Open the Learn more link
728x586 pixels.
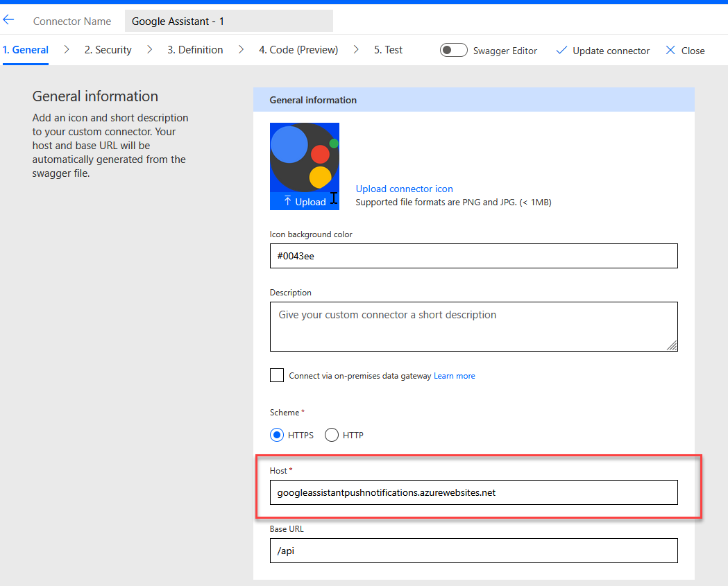455,376
